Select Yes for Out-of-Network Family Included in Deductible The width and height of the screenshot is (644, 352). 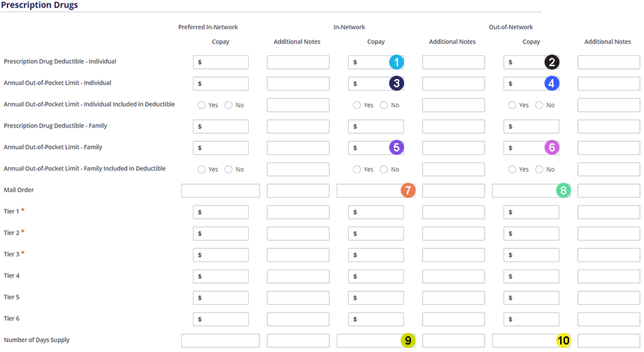click(512, 169)
